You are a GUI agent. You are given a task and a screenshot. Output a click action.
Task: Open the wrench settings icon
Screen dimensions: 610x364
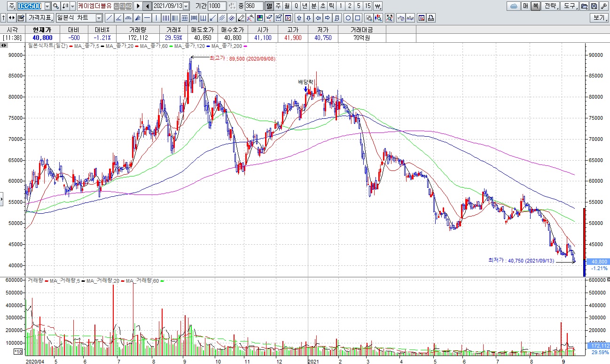coord(604,6)
